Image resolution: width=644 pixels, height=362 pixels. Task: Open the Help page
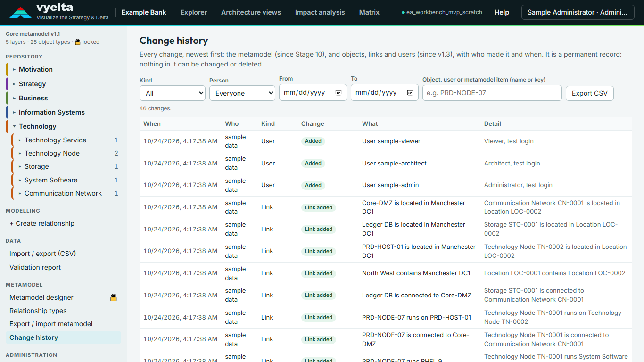(x=502, y=12)
